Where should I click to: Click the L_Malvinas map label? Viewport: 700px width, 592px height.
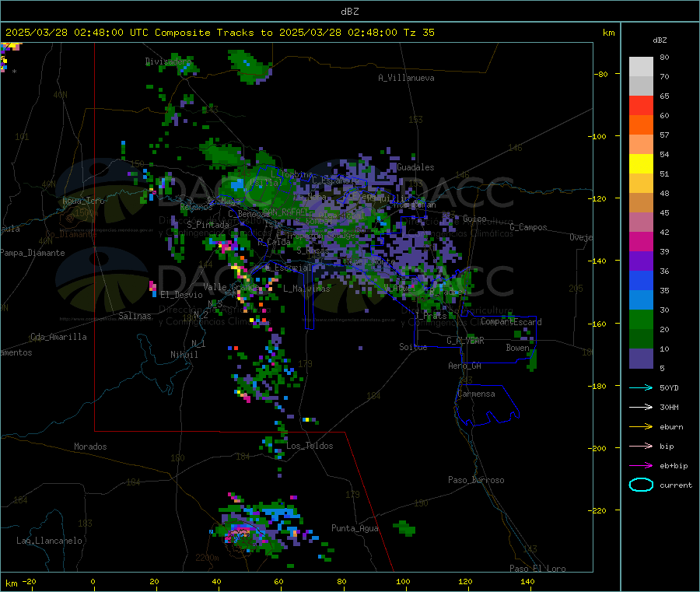coord(306,289)
